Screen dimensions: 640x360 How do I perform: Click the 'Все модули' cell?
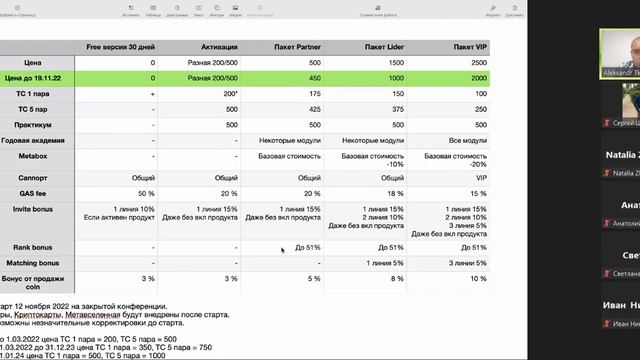click(448, 140)
